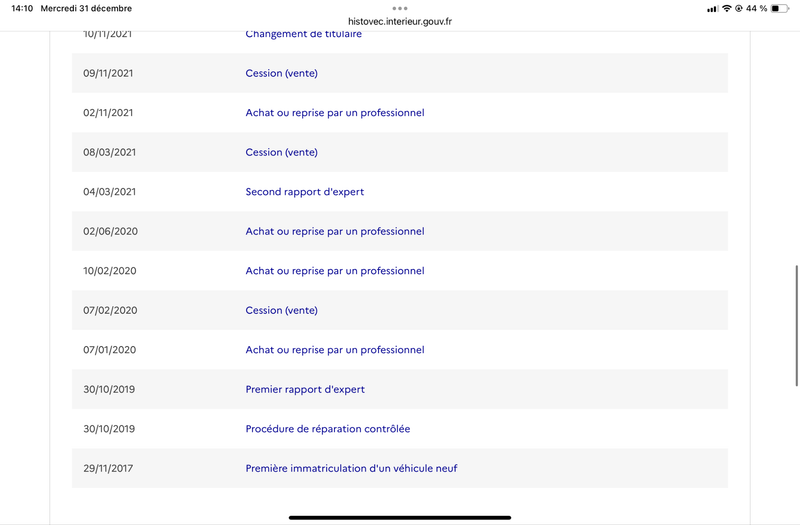The width and height of the screenshot is (800, 525).
Task: Tap the three-dot multitasking menu
Action: click(x=400, y=8)
